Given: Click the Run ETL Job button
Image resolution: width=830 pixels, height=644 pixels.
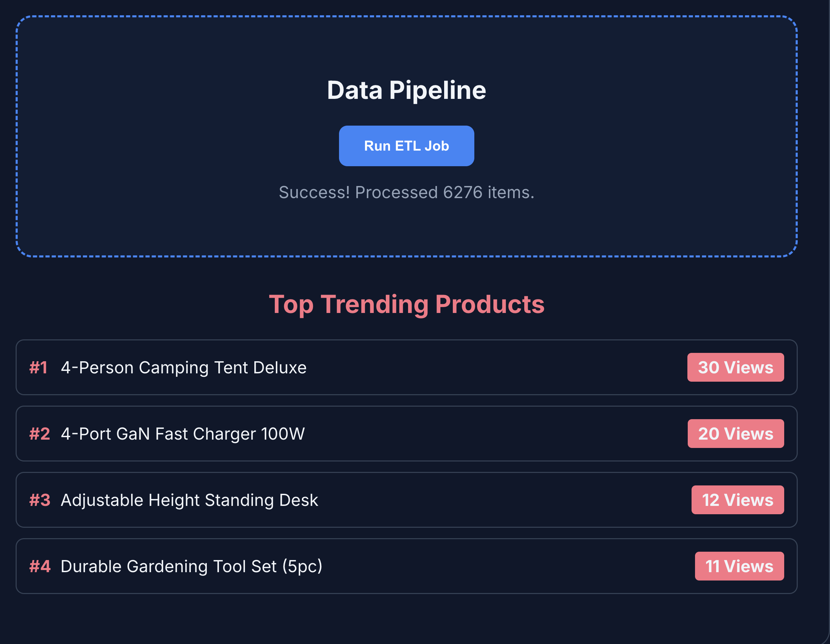Looking at the screenshot, I should click(x=406, y=146).
